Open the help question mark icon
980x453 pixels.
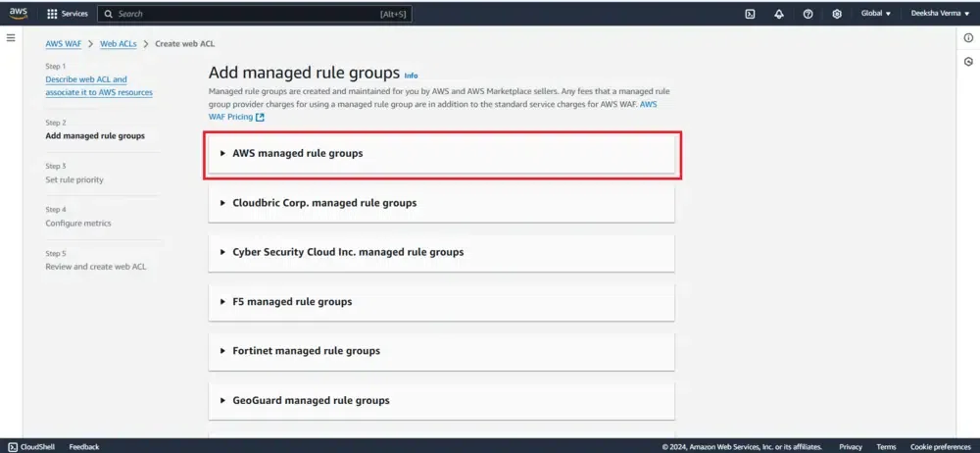click(808, 14)
